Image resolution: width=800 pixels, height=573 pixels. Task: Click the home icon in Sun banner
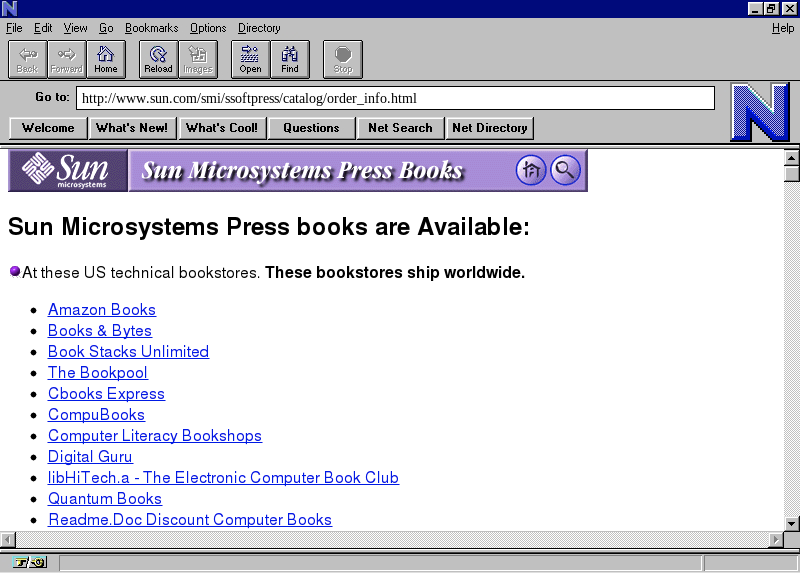point(531,170)
